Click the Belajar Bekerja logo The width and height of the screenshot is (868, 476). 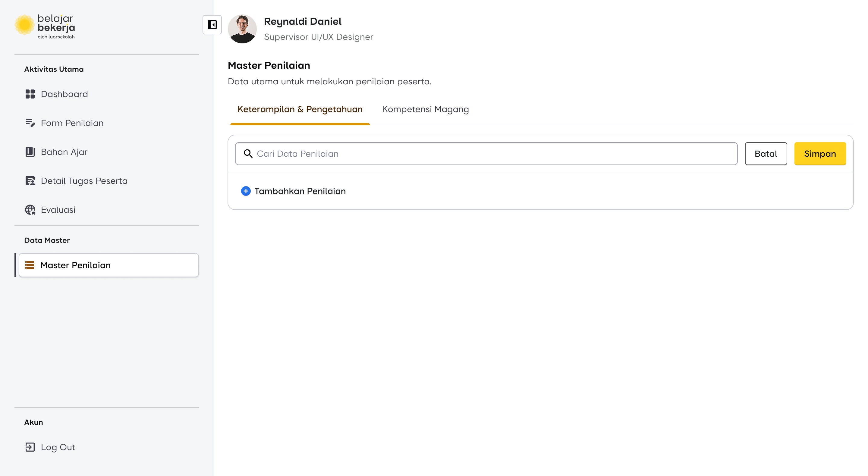click(45, 26)
